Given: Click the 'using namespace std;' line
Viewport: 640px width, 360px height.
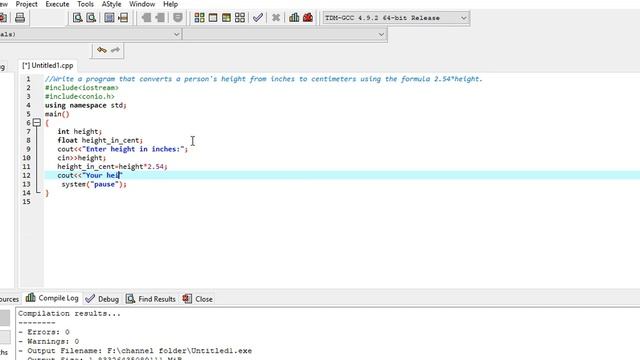Looking at the screenshot, I should click(86, 105).
